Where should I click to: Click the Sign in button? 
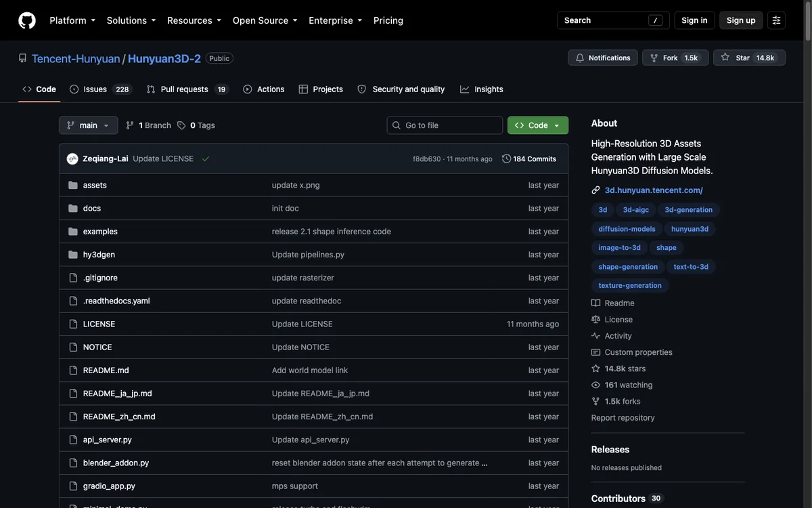click(x=694, y=20)
